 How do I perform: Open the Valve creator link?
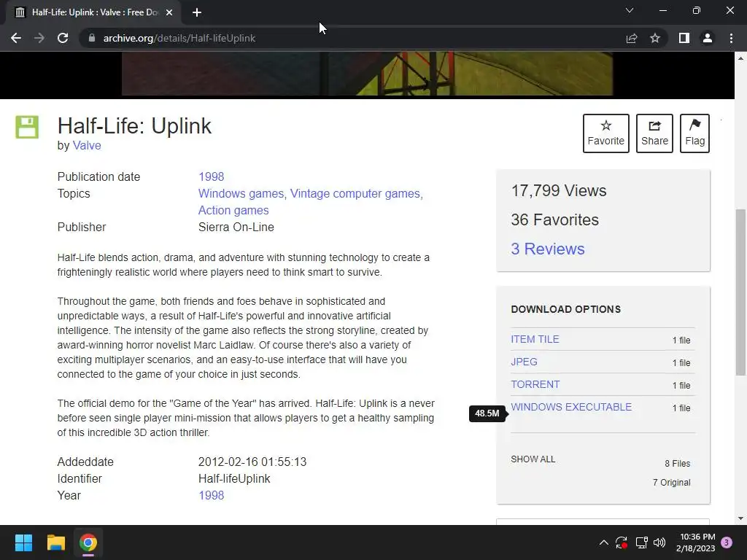click(x=87, y=145)
